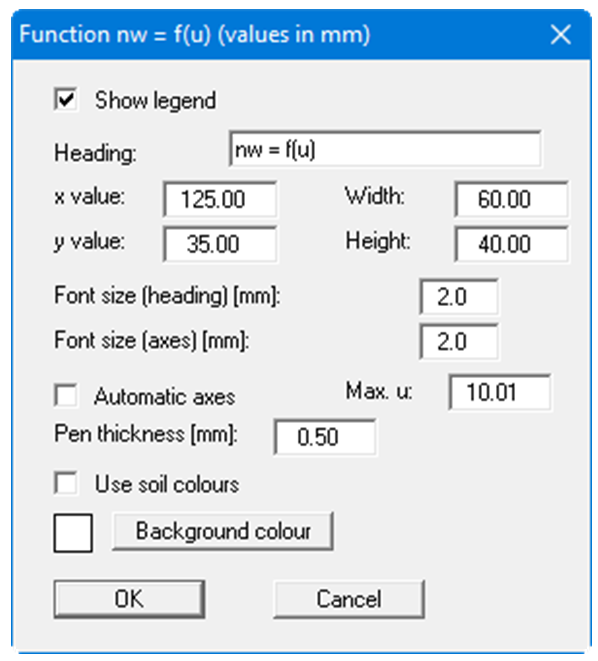Click the 'Font size (axes) [mm]:' label
Screen dimensions: 598x661
pyautogui.click(x=152, y=340)
